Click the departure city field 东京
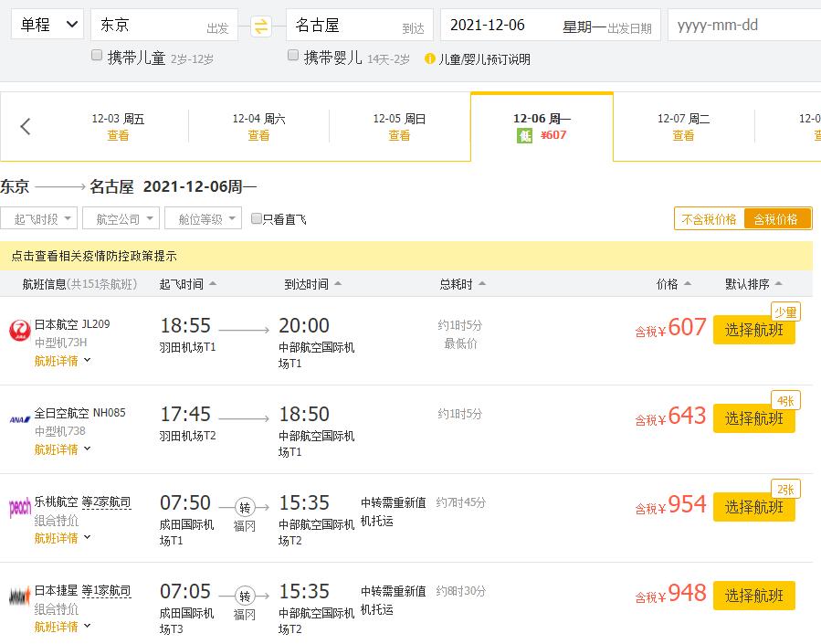Screen dimensions: 821x644 tap(164, 25)
